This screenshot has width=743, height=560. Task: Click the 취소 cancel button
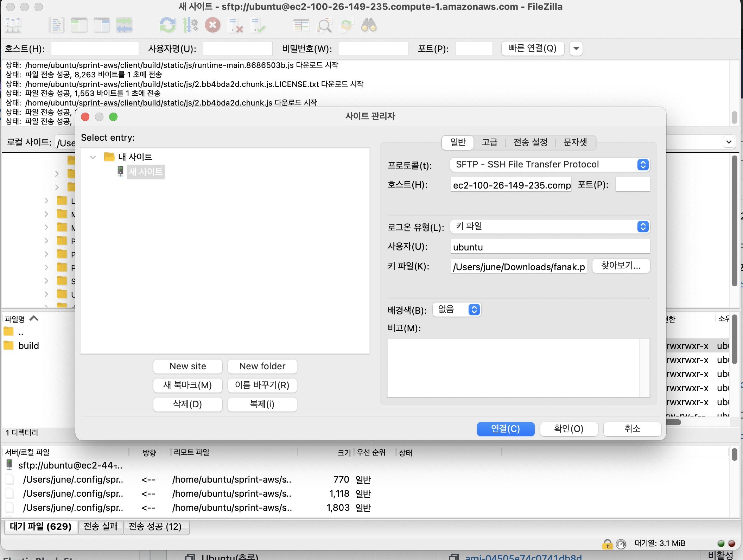[632, 429]
